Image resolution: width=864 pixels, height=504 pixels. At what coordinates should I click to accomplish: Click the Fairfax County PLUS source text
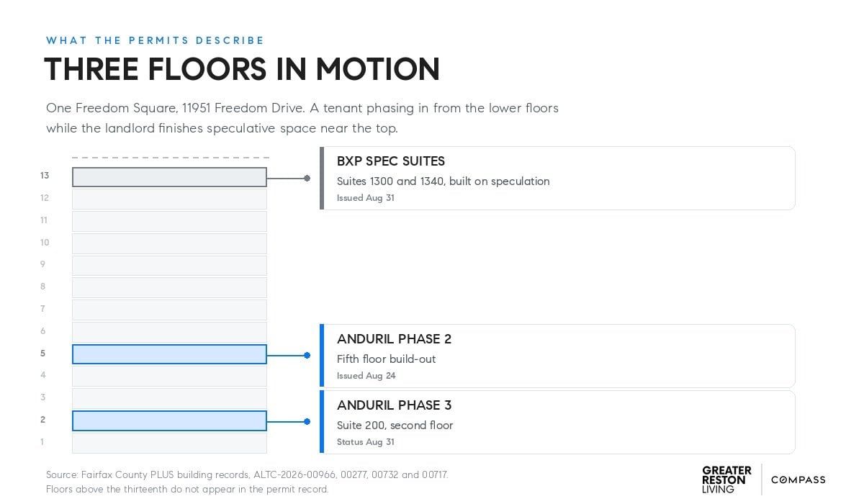[247, 475]
